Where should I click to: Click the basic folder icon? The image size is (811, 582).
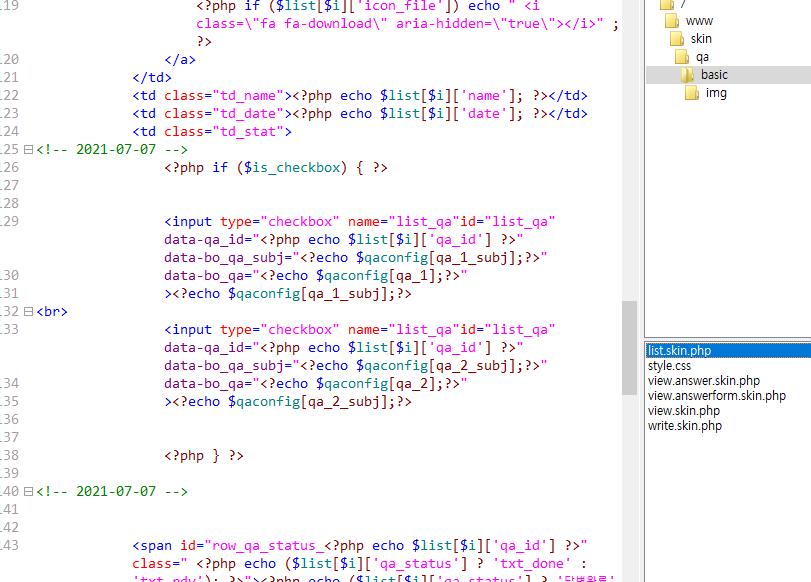(686, 75)
